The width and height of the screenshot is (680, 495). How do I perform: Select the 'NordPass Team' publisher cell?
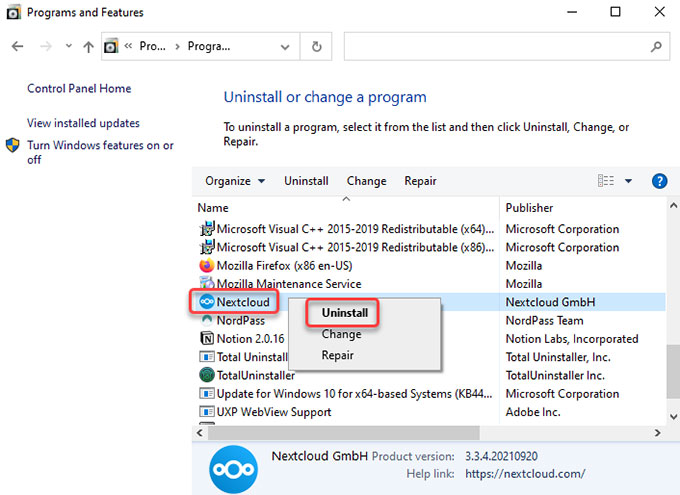point(544,321)
